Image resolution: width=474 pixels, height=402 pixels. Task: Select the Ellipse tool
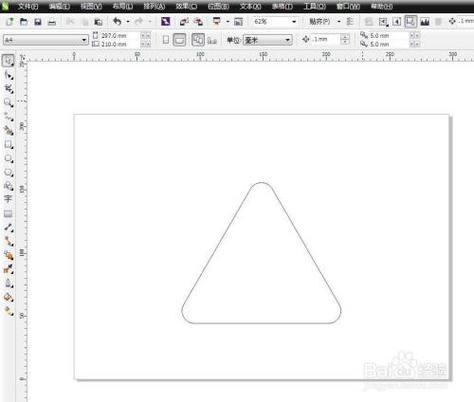pyautogui.click(x=9, y=159)
